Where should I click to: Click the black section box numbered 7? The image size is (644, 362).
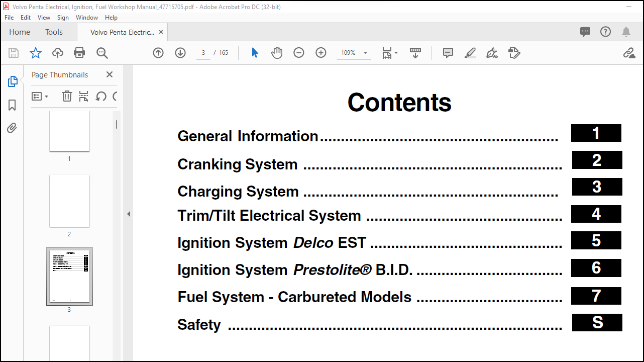coord(596,296)
